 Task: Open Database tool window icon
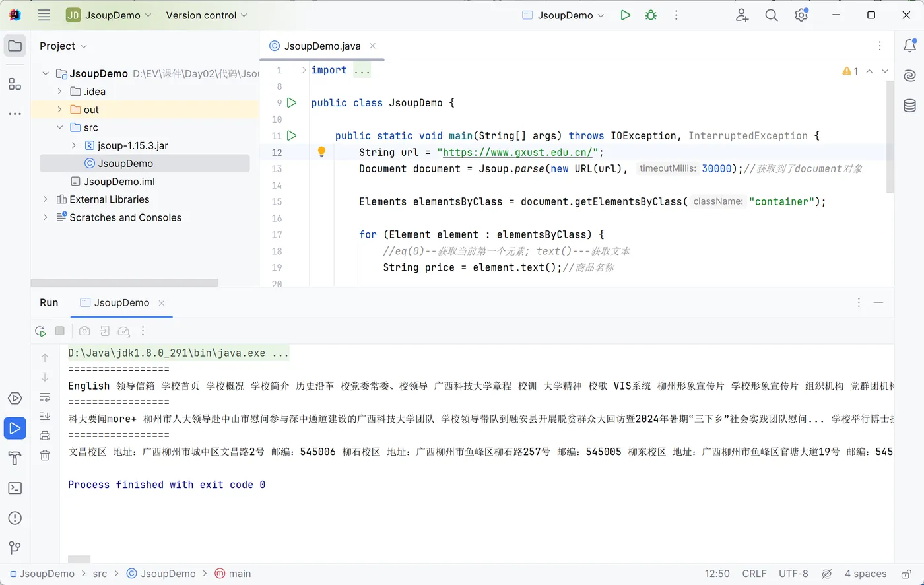pos(909,105)
